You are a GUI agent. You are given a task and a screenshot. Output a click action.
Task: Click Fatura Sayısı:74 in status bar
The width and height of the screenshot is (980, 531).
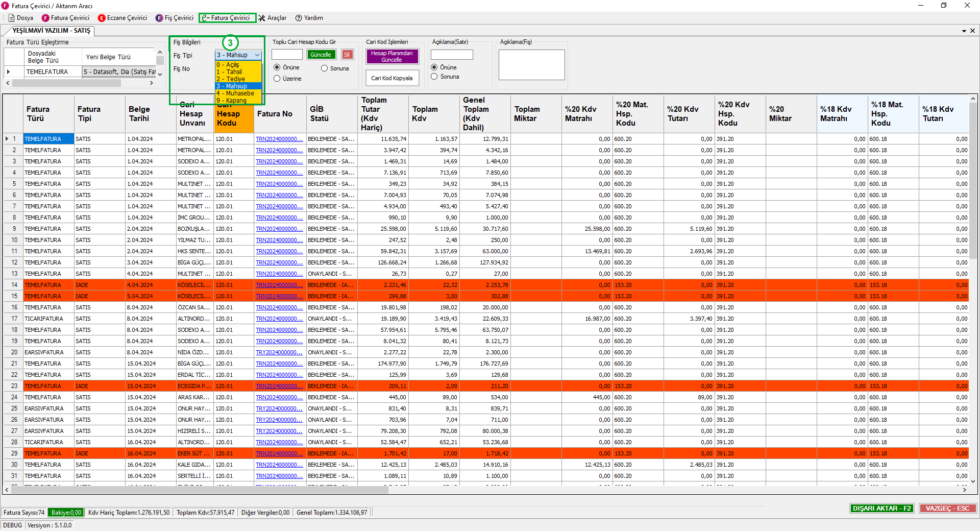24,513
